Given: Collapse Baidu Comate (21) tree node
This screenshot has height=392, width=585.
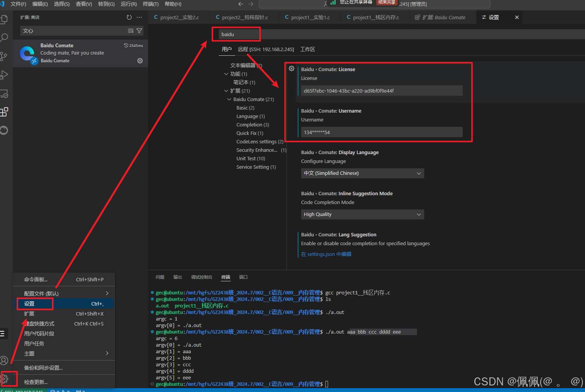Looking at the screenshot, I should (x=229, y=99).
